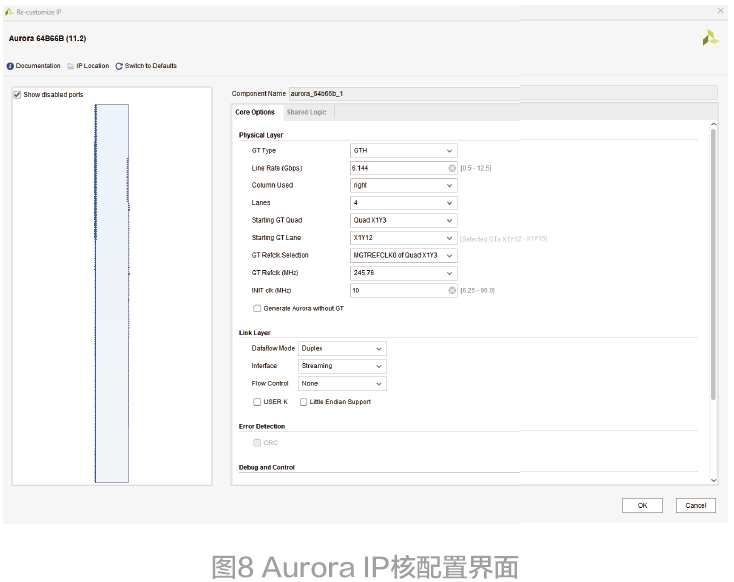Clear the INIT clk field with its X icon
The height and width of the screenshot is (582, 734).
[452, 290]
